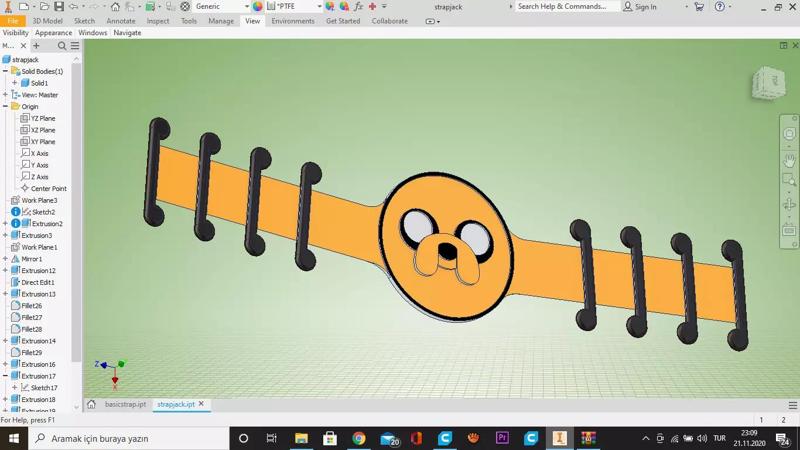Screen dimensions: 800x450
Task: Select XY Plane in the browser
Action: point(38,142)
